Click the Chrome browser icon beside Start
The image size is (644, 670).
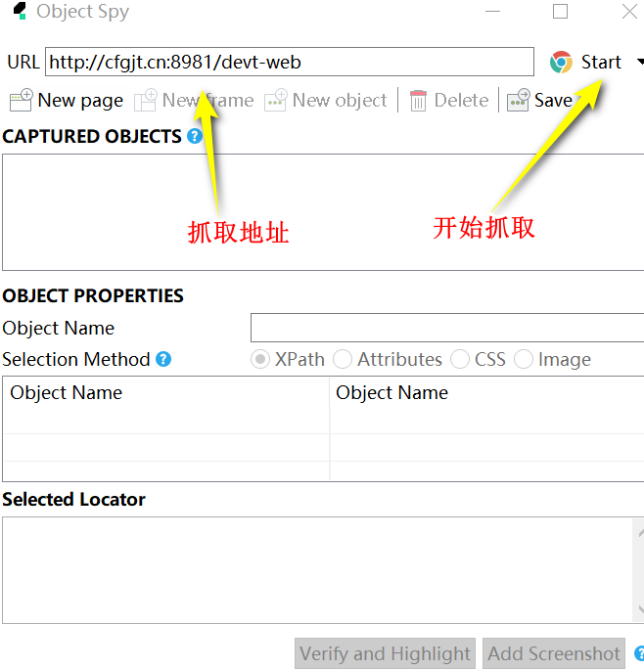[561, 63]
